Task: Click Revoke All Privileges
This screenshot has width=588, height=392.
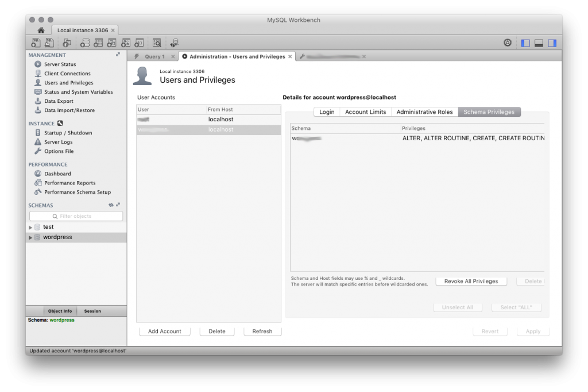Action: [x=471, y=281]
